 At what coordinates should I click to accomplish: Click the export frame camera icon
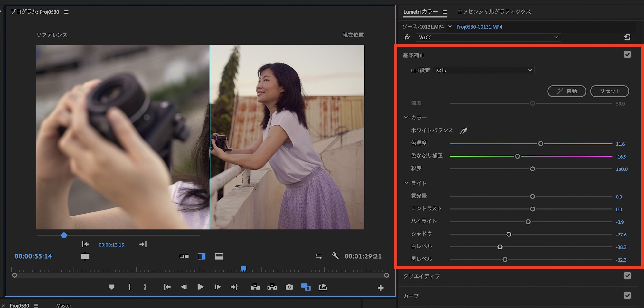click(x=289, y=287)
